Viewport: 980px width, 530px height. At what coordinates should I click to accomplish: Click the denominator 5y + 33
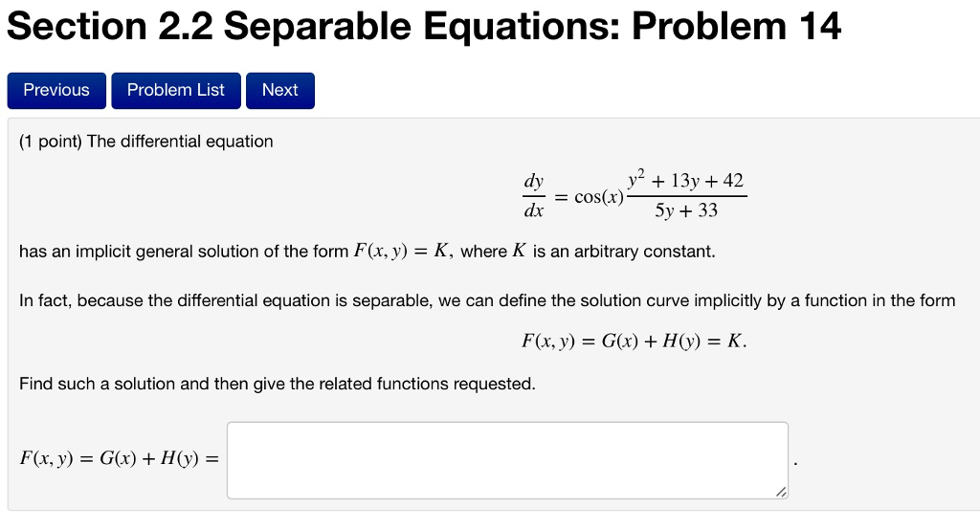[685, 210]
